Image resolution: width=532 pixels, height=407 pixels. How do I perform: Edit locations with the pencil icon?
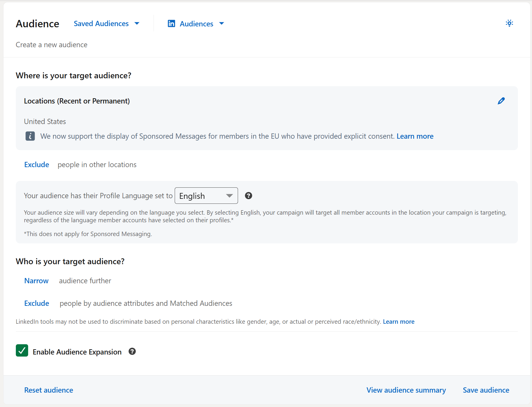tap(501, 101)
